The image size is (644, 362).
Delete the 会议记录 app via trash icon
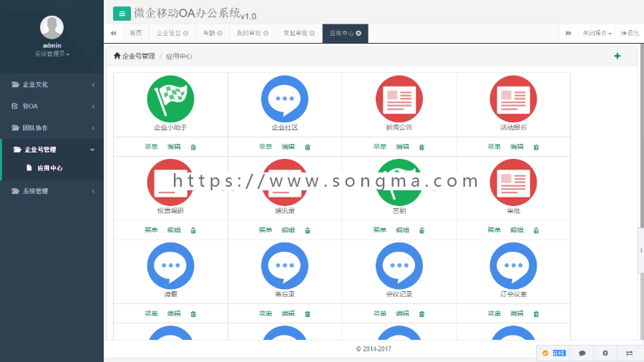click(x=421, y=314)
